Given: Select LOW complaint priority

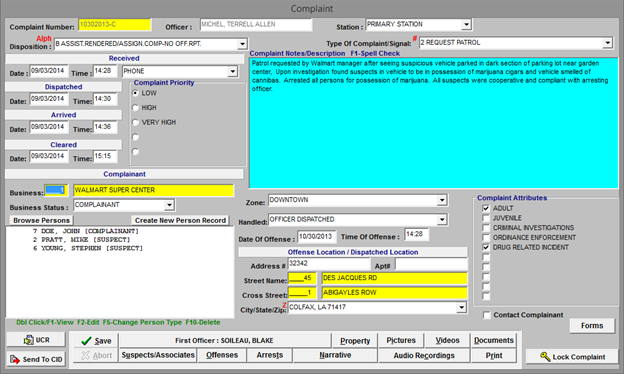Looking at the screenshot, I should 136,93.
